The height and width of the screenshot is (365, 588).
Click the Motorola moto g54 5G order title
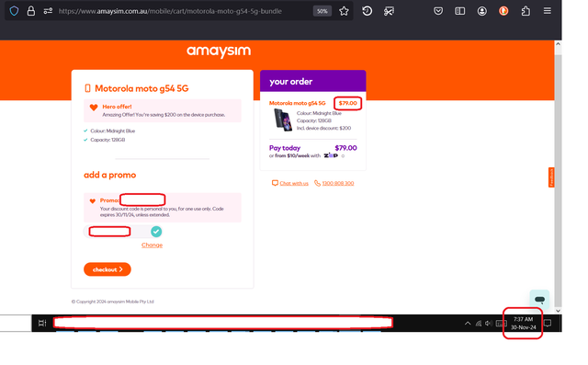(x=298, y=103)
